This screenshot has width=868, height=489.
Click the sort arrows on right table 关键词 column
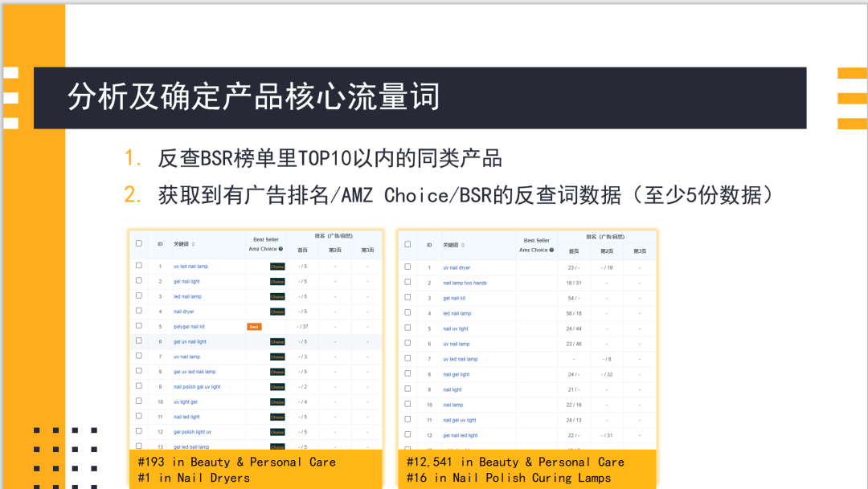464,246
